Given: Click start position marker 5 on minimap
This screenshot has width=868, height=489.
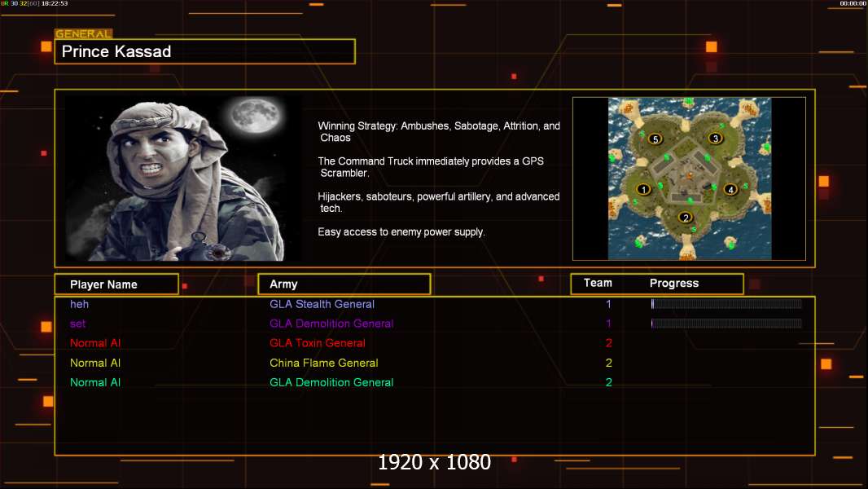Looking at the screenshot, I should (655, 139).
